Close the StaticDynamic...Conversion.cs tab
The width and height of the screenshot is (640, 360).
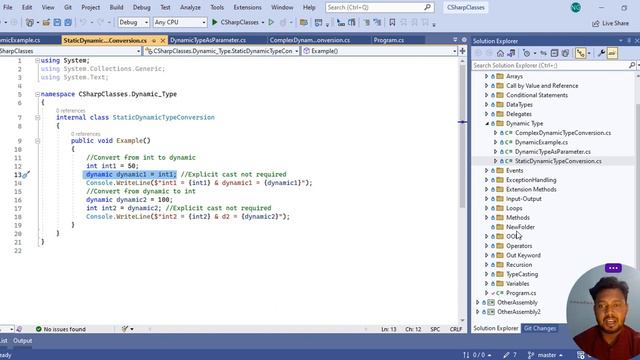coord(163,40)
